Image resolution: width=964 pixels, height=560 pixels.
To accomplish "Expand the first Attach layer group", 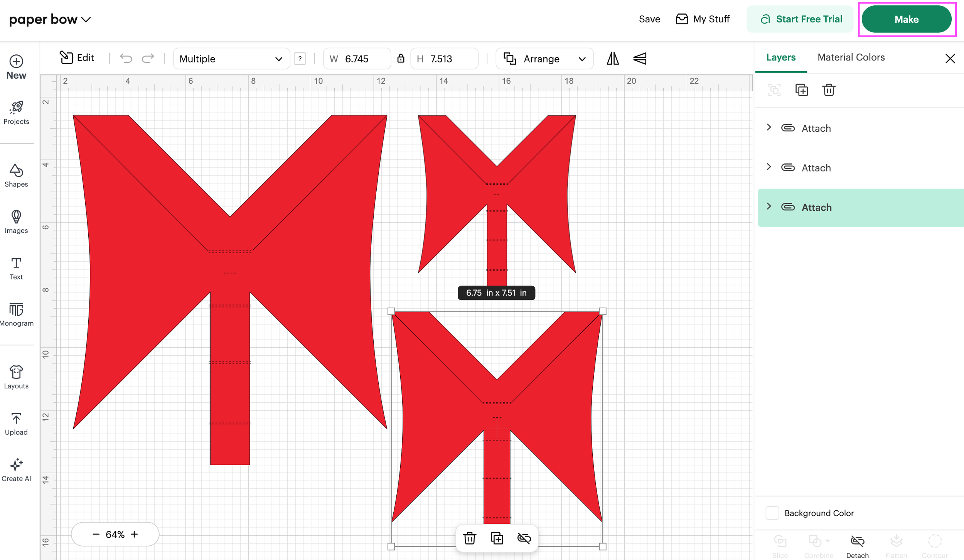I will coord(769,128).
